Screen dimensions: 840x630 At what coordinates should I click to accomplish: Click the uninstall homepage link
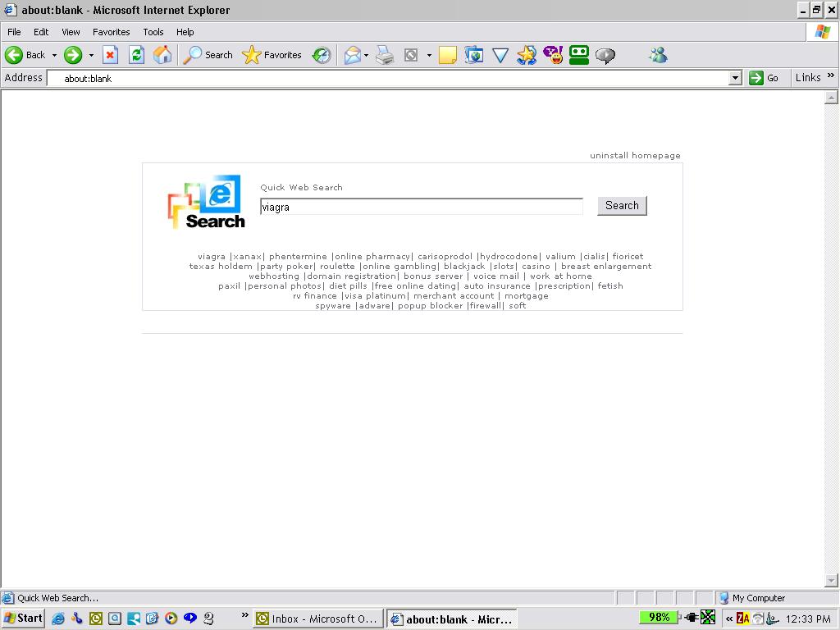635,156
